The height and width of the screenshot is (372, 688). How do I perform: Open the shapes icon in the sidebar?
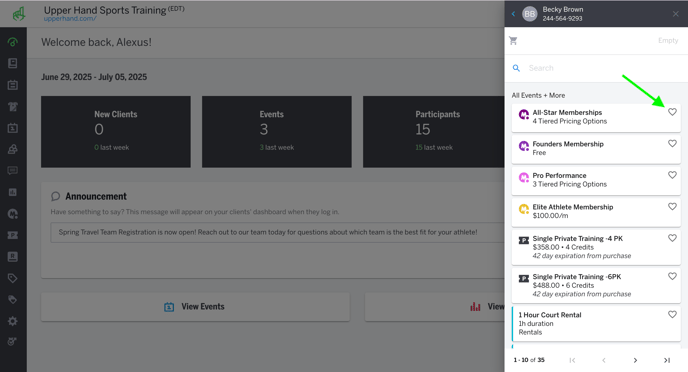pos(13,149)
